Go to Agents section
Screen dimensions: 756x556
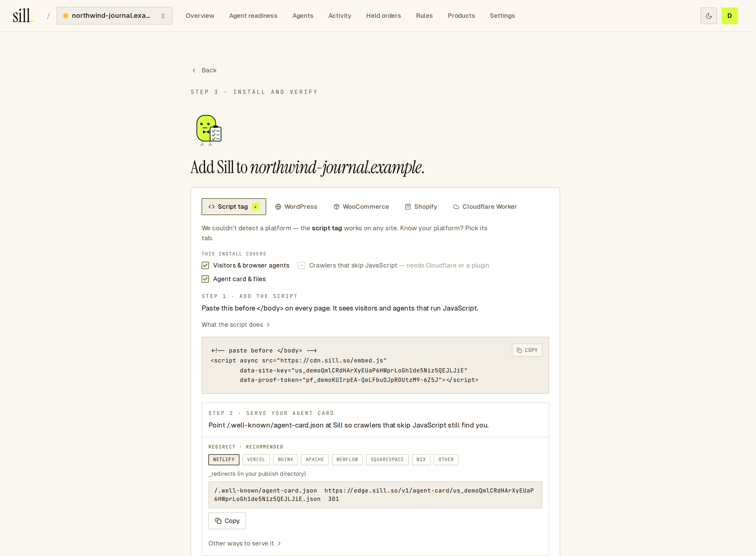(303, 16)
